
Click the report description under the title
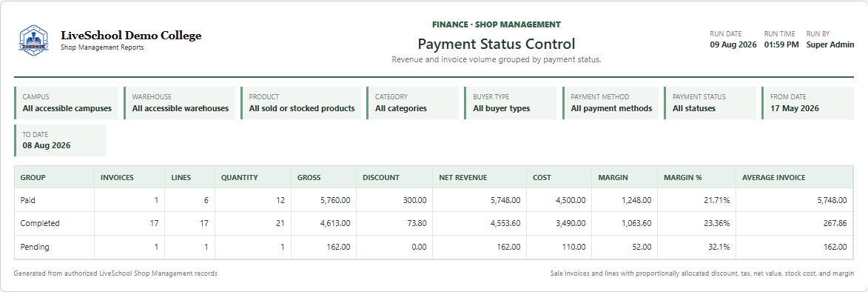click(x=496, y=59)
